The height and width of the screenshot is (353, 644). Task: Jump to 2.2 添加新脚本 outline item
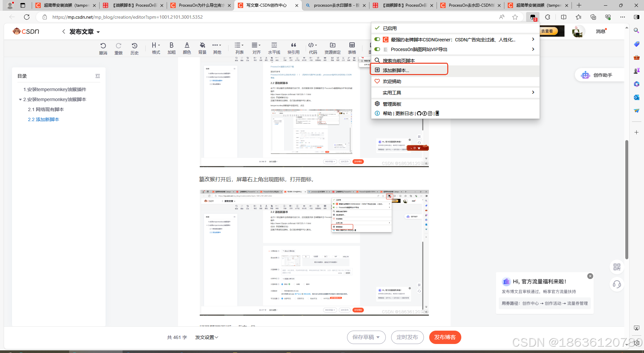pos(43,119)
